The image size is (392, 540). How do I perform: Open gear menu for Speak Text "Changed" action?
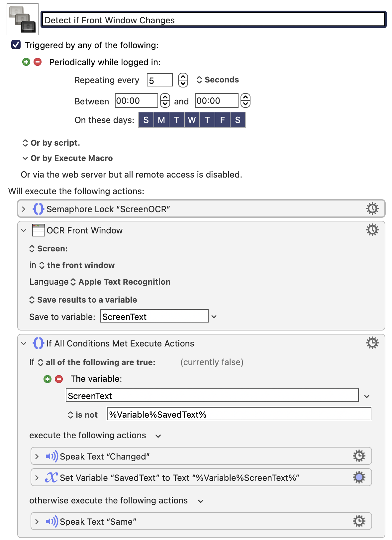359,456
